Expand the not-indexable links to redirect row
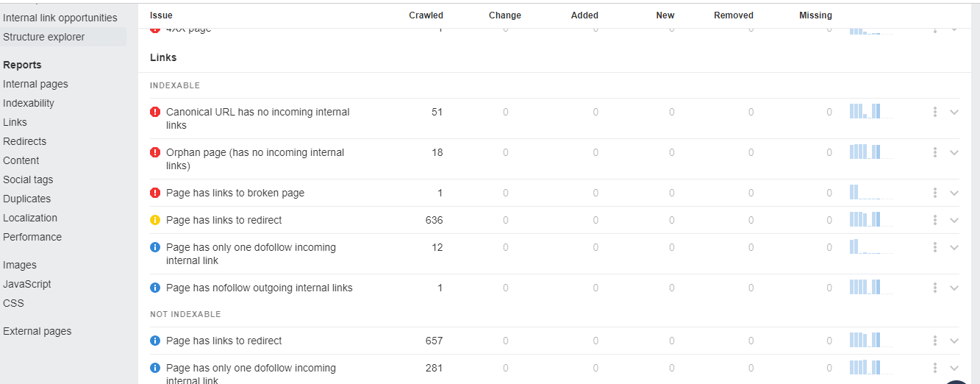Image resolution: width=980 pixels, height=384 pixels. [x=954, y=341]
